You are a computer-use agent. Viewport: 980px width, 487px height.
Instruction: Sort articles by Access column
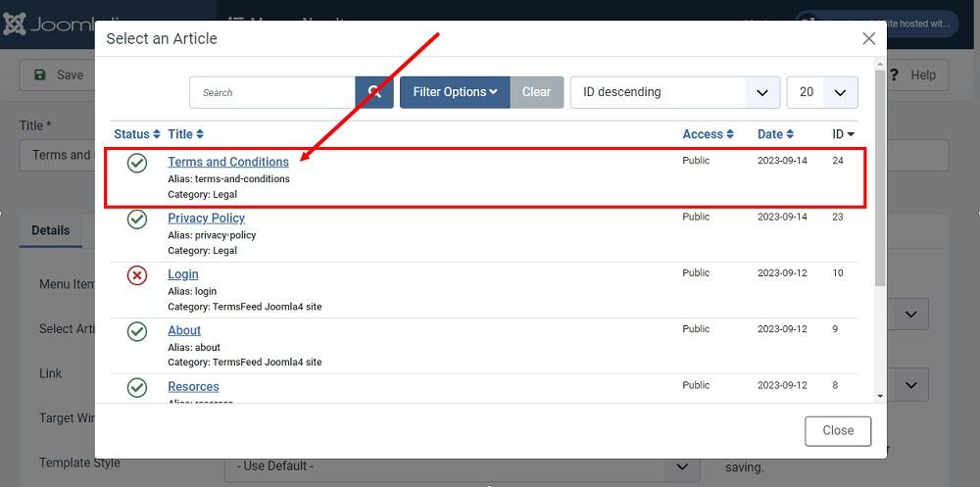point(708,134)
